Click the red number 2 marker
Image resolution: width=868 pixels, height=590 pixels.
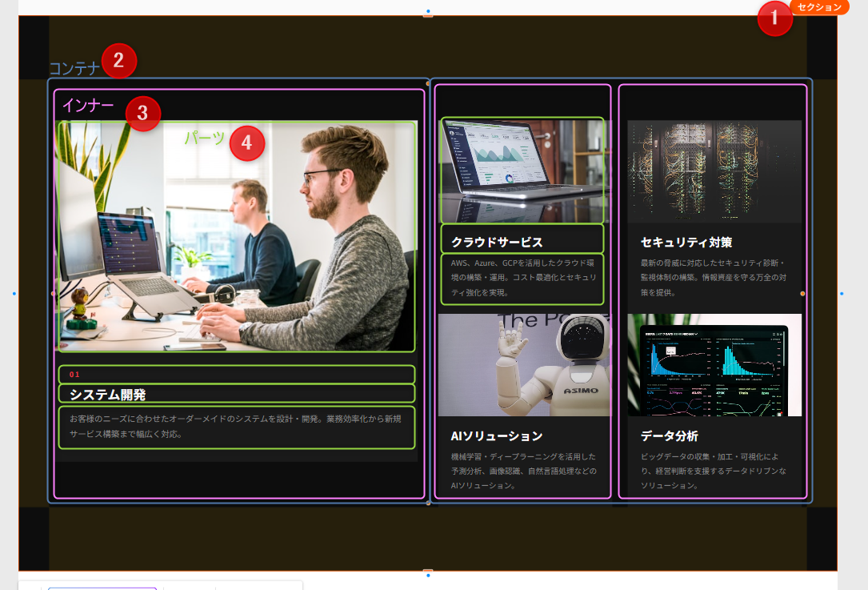118,61
